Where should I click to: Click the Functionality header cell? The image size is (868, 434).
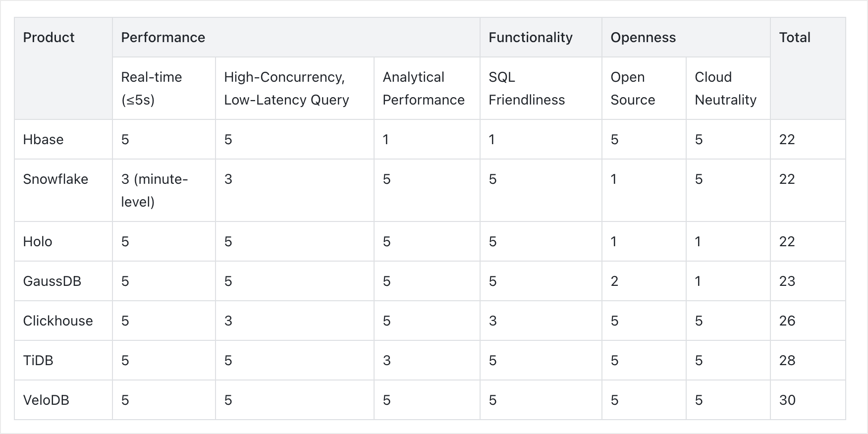530,38
